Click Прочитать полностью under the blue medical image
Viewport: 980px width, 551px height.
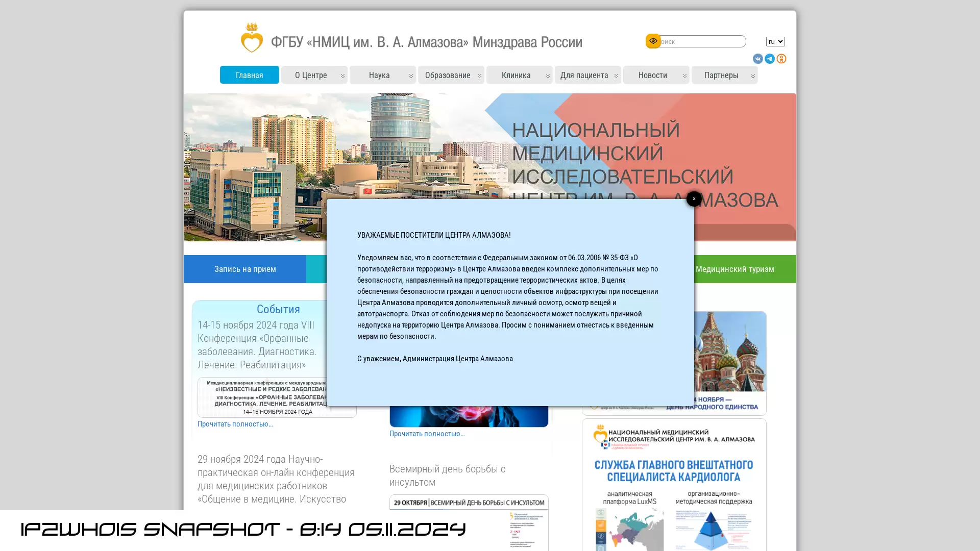tap(427, 434)
